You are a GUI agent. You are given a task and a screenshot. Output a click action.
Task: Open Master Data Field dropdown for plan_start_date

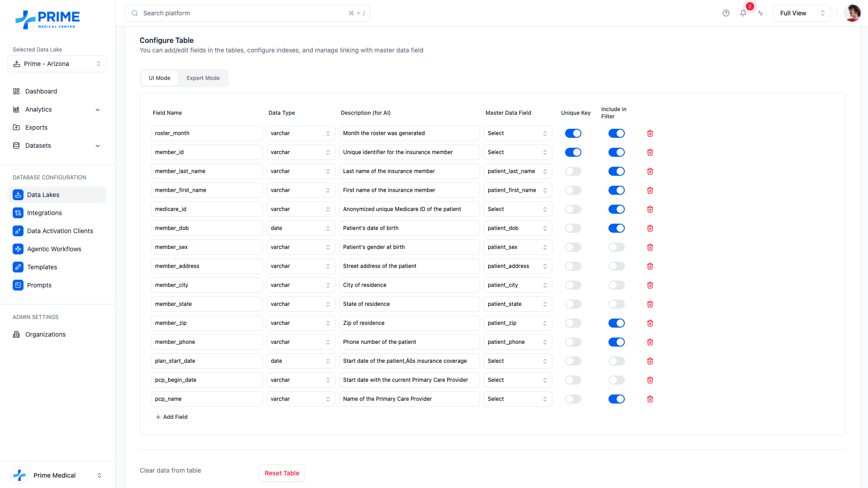pos(518,361)
